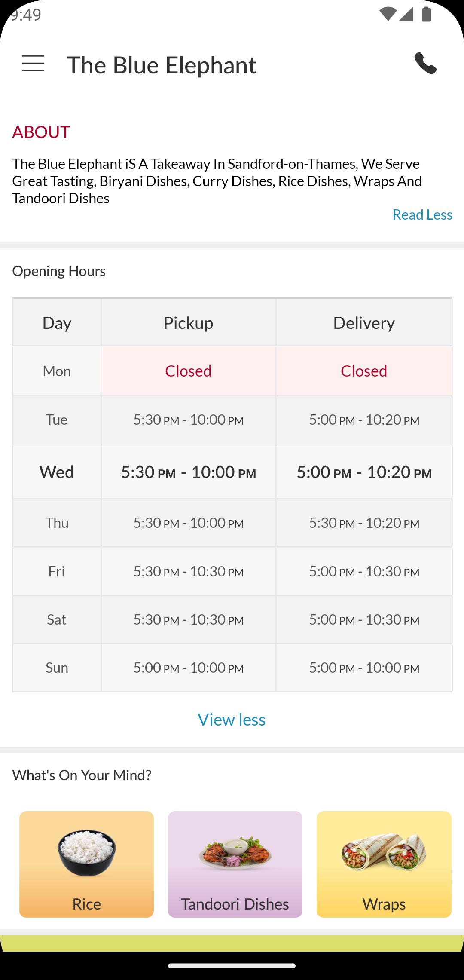Open the Tandoori Dishes category tile
Screen dimensions: 464x980
pos(235,864)
